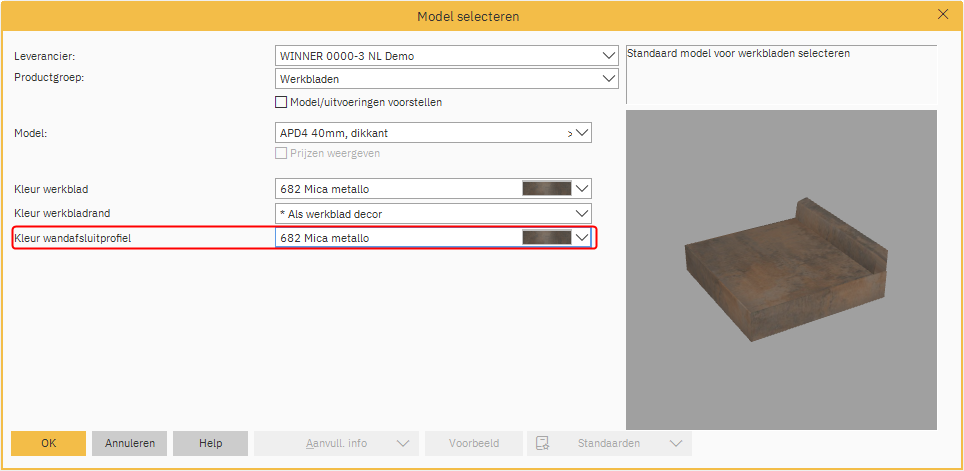Click the Kleur wandafsluitprofiel color swatch
964x471 pixels.
pos(547,237)
